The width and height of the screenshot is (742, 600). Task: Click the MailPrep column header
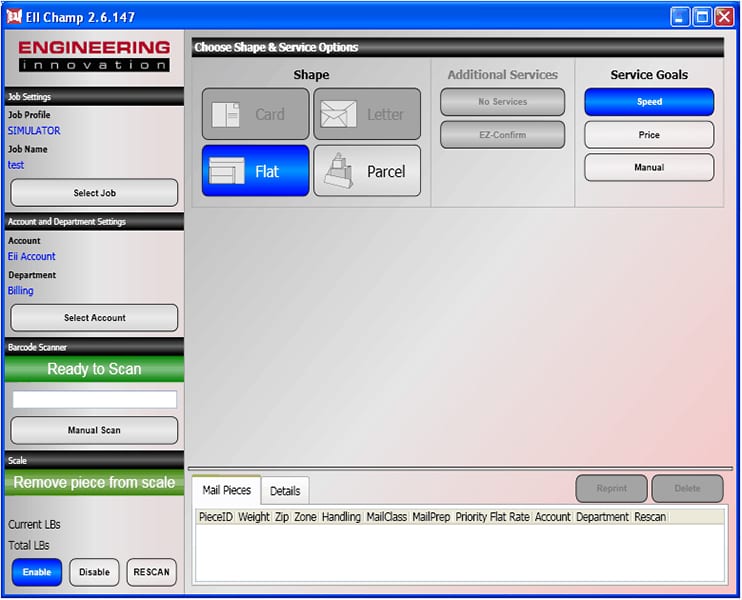(x=431, y=517)
